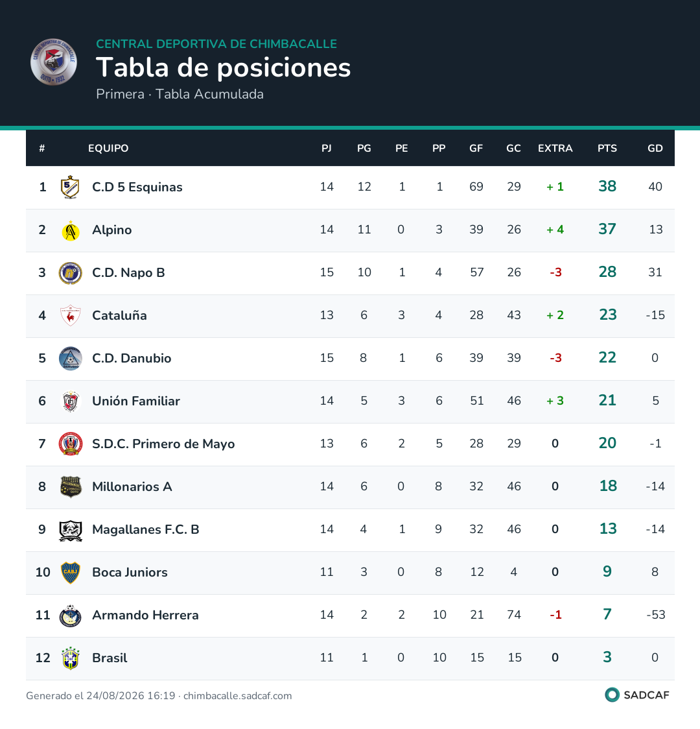Click the SADCAF logo in footer
Screen dimensions: 700x729
(637, 695)
